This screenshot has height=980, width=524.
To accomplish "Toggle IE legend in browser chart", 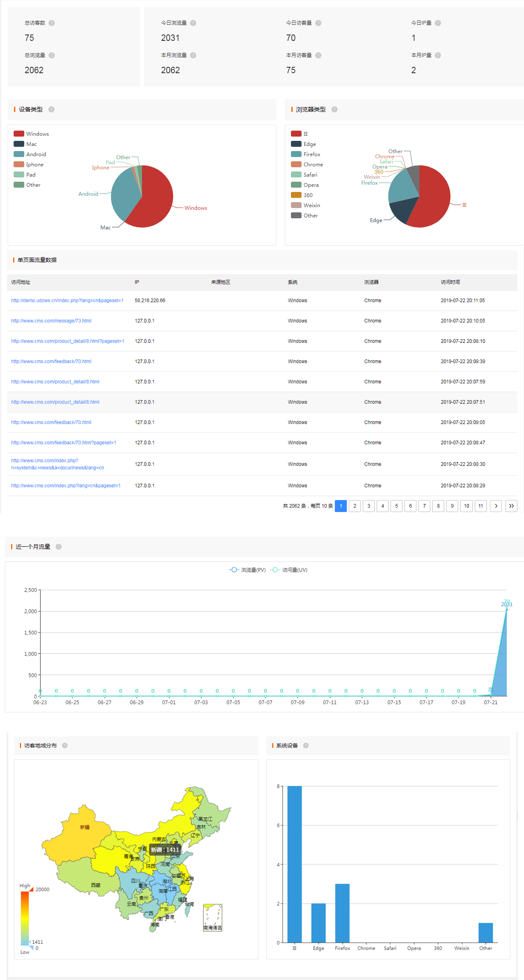I will [x=299, y=134].
